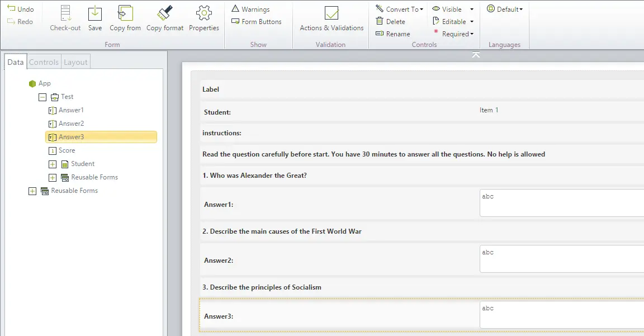Screen dimensions: 644x336
Task: Save the form using Save icon
Action: 95,13
